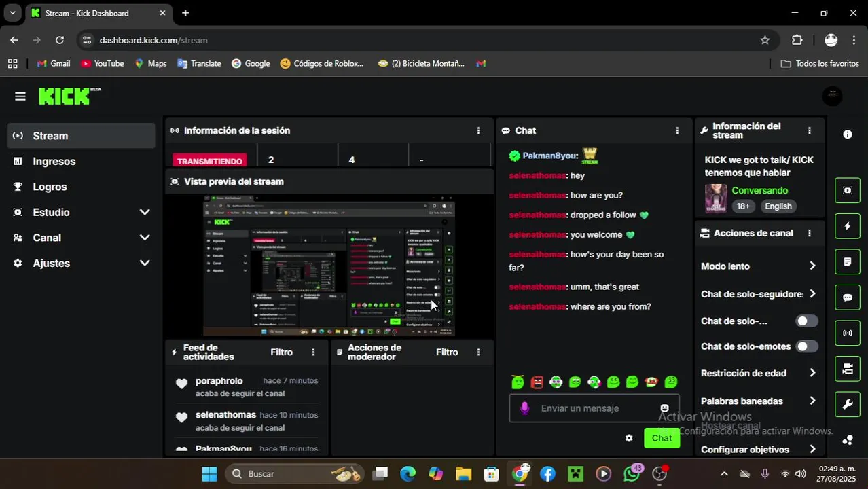Open the Gmail bookmark

pos(54,63)
